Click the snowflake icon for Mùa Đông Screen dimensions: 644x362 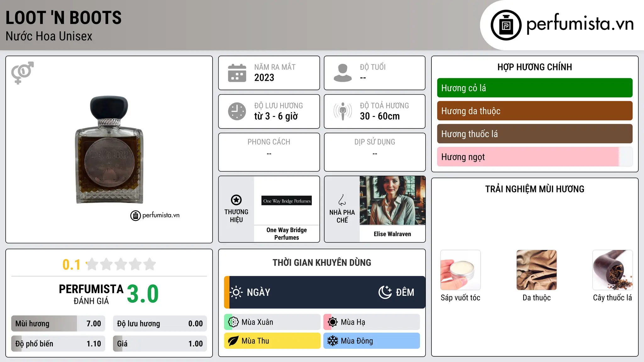[332, 341]
